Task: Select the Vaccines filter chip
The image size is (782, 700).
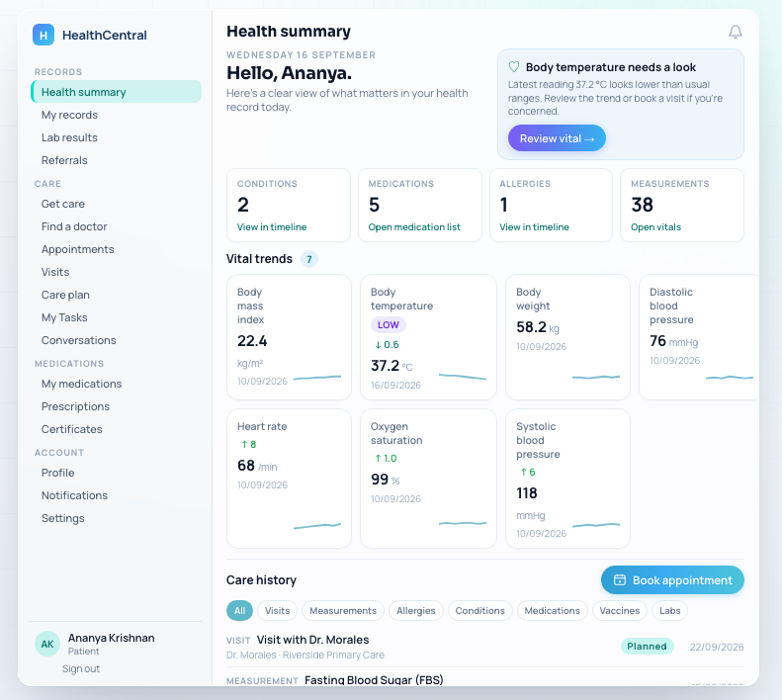Action: pos(620,611)
